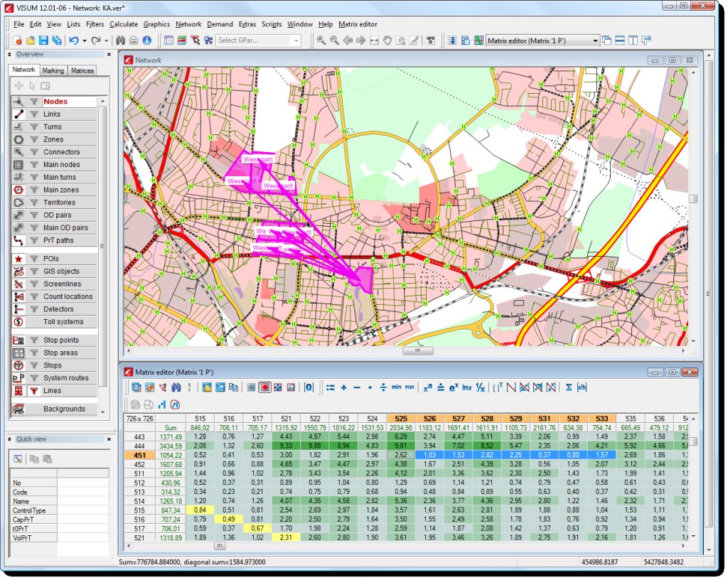This screenshot has height=580, width=728.
Task: Click the Network map vertical scrollbar thumb
Action: 693,198
